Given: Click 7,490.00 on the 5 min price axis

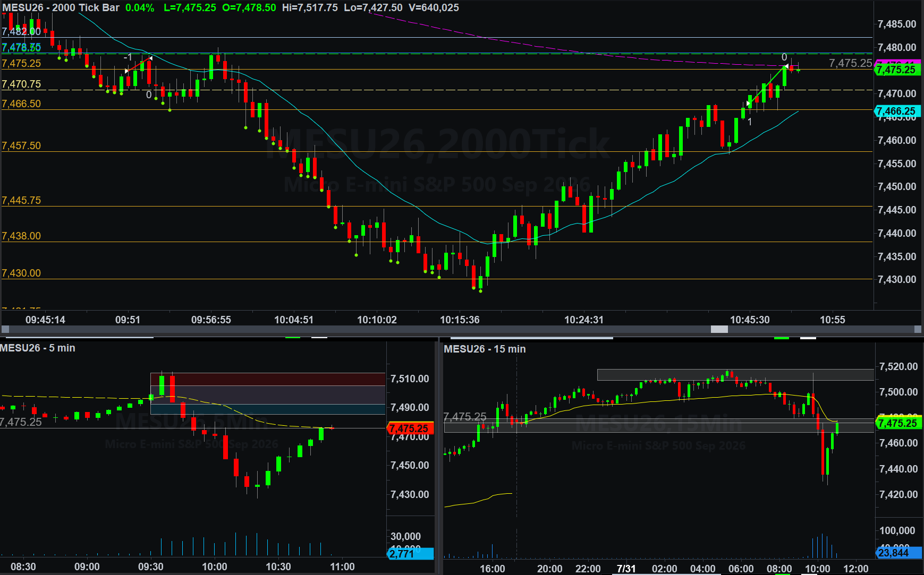Looking at the screenshot, I should (410, 408).
